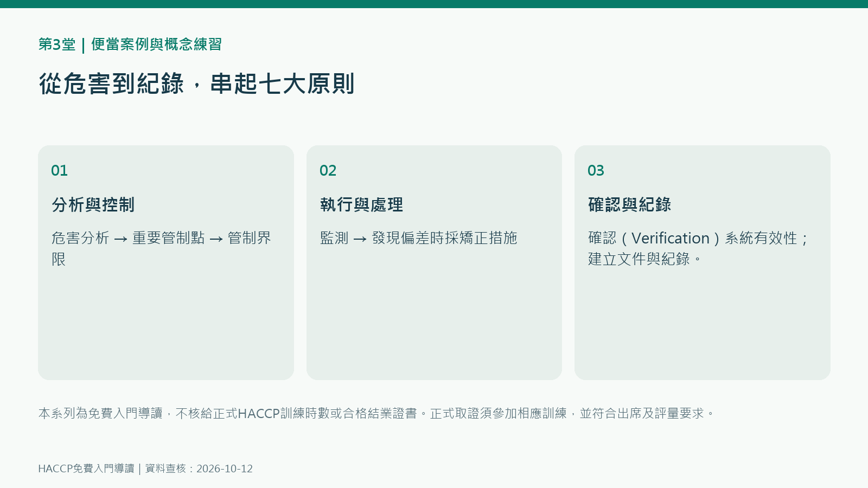
Task: Select the text 監測 → 發現偏差時採矯正措施
Action: (x=418, y=238)
